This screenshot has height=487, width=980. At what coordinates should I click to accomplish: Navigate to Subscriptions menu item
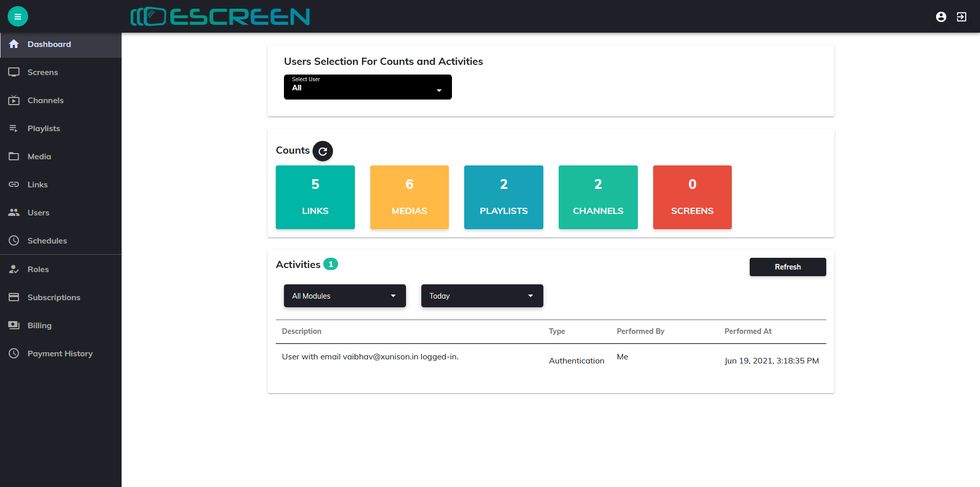click(x=54, y=297)
